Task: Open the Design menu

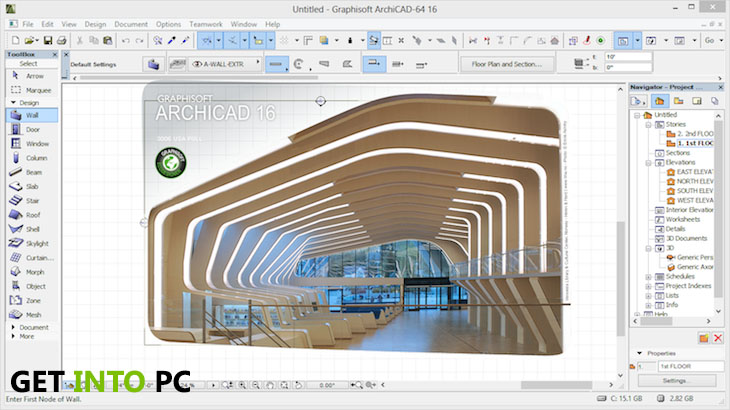Action: [95, 24]
